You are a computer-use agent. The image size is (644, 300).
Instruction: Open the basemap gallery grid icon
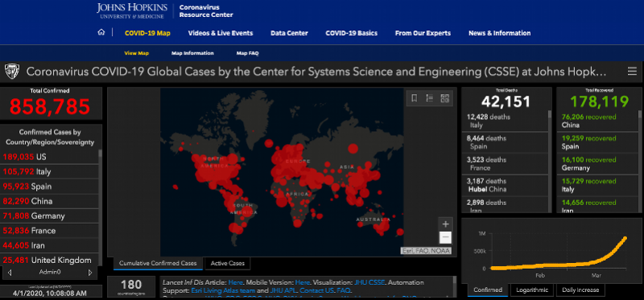[445, 98]
